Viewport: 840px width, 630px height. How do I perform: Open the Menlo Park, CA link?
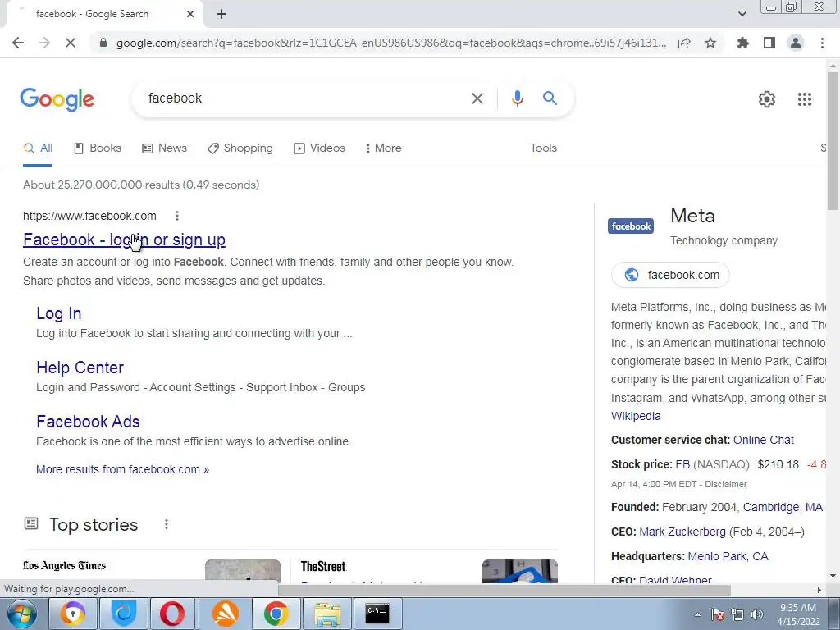click(x=728, y=557)
